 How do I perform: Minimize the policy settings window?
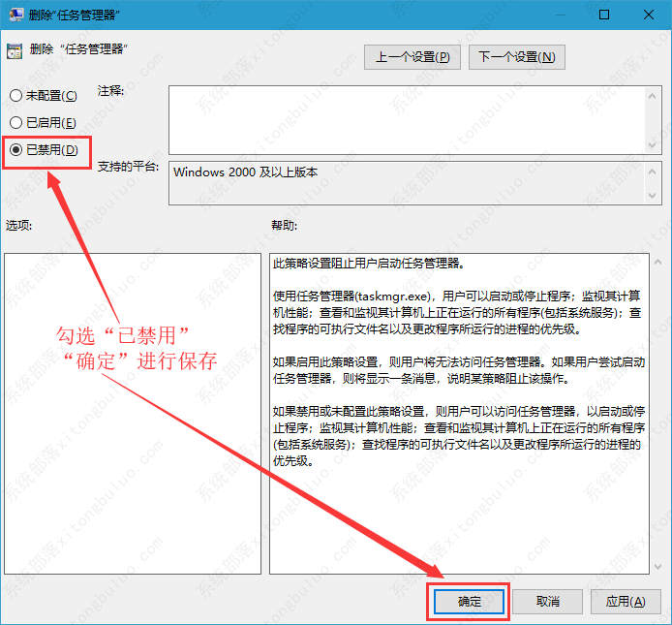559,16
